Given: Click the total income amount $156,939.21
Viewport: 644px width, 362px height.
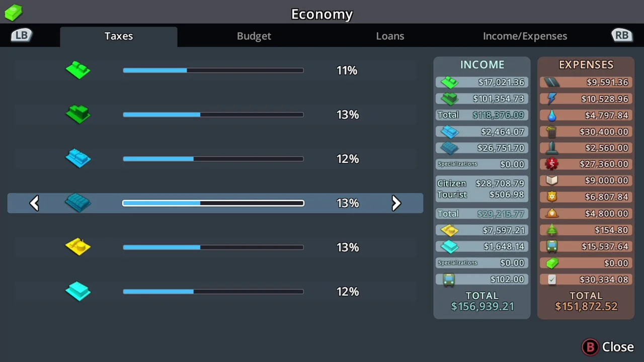Looking at the screenshot, I should pos(482,307).
